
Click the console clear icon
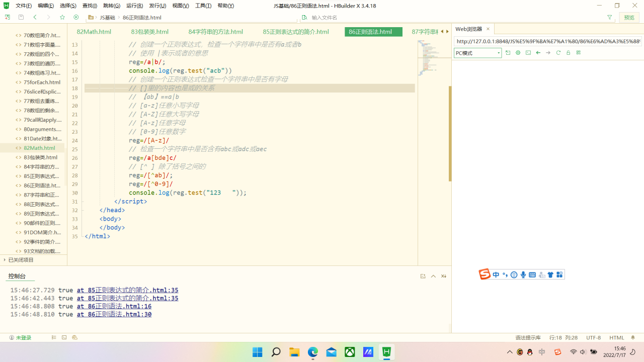444,276
